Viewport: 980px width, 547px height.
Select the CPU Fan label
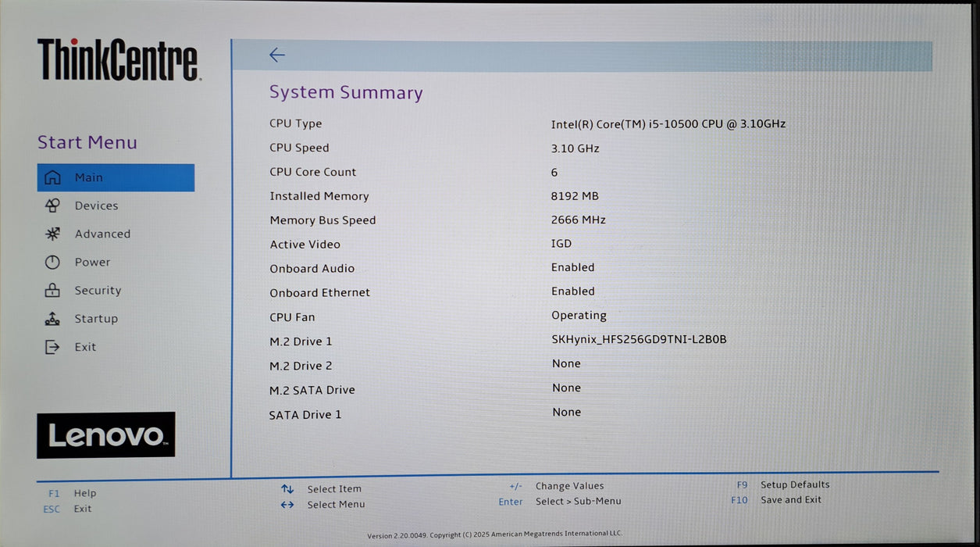point(293,317)
